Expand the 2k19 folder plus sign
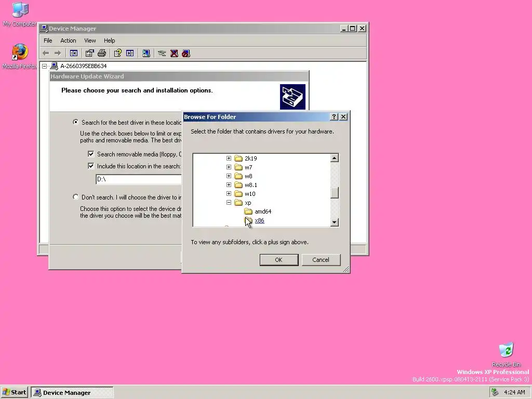 tap(229, 158)
